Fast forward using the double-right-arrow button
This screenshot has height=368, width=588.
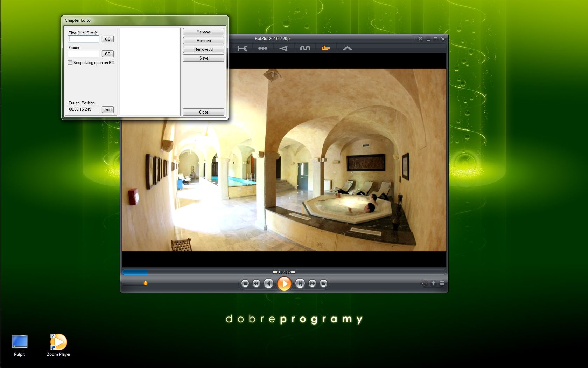(x=312, y=284)
